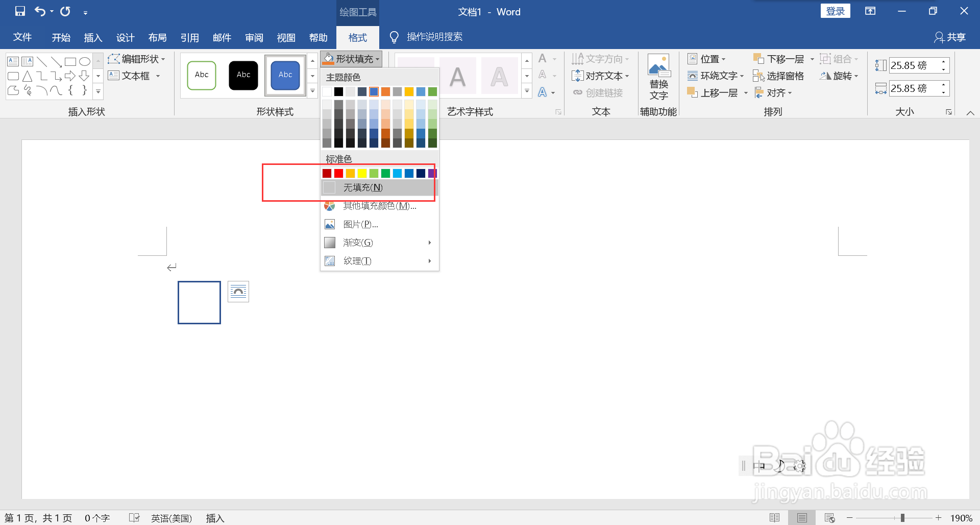The image size is (980, 525).
Task: Pick the standard yellow color swatch
Action: click(362, 173)
